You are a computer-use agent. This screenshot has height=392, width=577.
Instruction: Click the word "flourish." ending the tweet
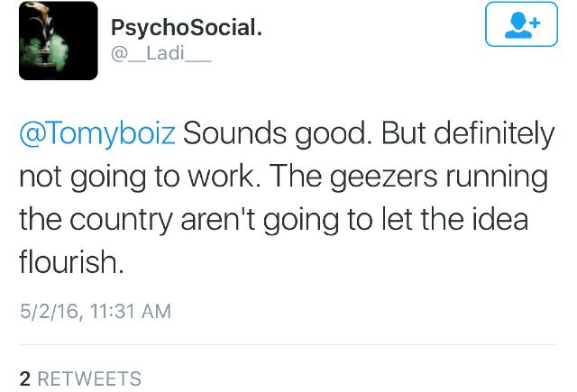70,262
